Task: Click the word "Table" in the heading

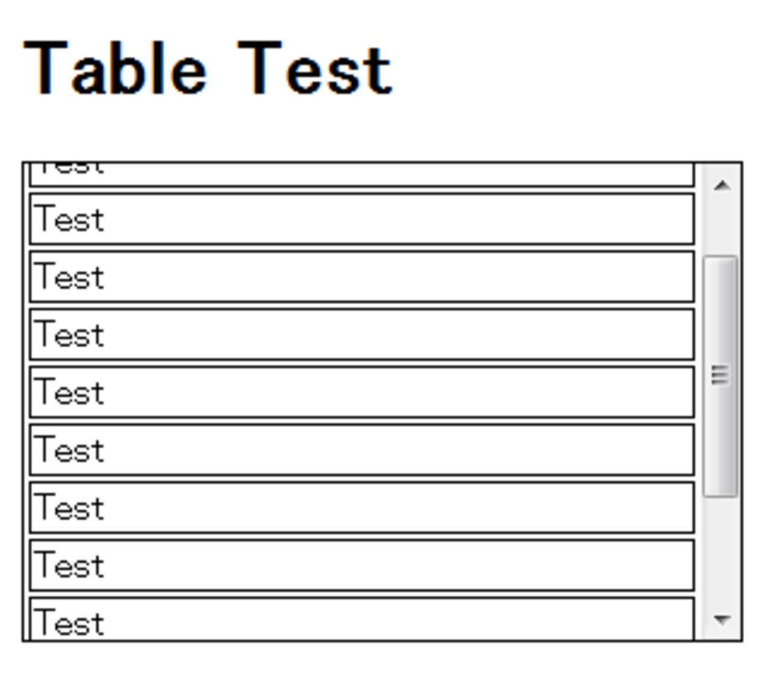Action: pyautogui.click(x=115, y=69)
